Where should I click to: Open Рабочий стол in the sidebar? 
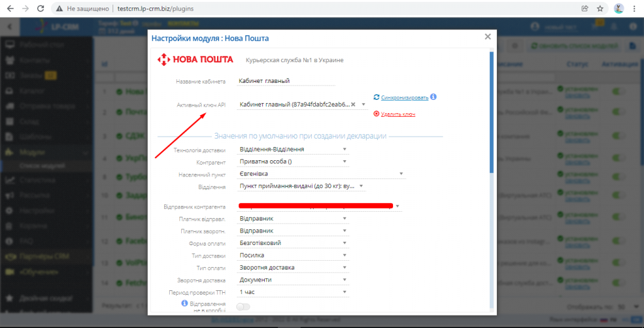pos(47,45)
